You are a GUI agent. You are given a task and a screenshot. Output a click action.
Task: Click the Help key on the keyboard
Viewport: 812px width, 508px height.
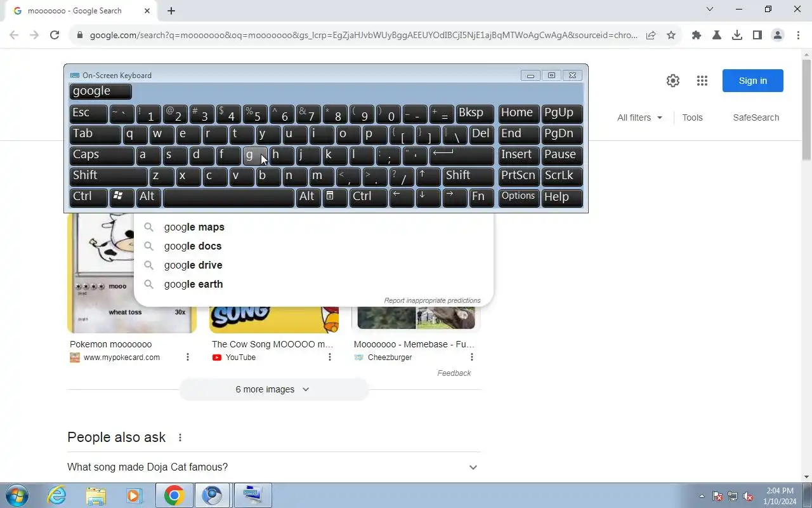[562, 197]
